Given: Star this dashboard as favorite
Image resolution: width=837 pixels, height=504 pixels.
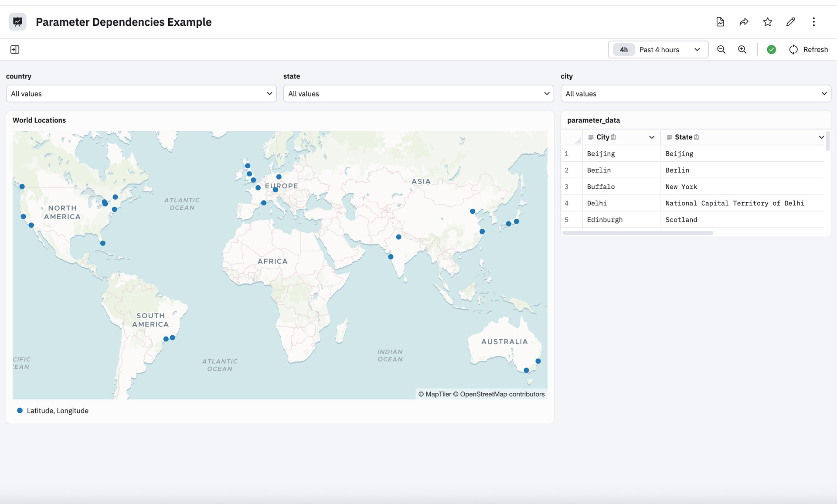Looking at the screenshot, I should point(767,22).
